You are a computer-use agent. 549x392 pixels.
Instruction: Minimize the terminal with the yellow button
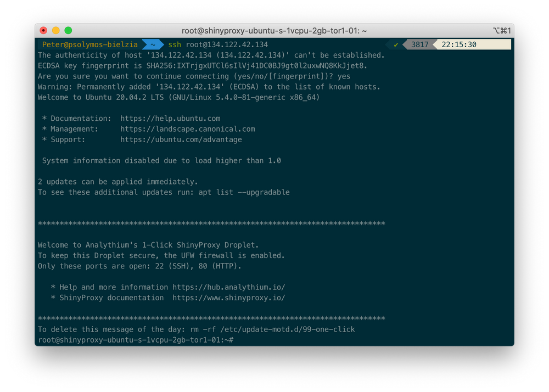(x=56, y=31)
